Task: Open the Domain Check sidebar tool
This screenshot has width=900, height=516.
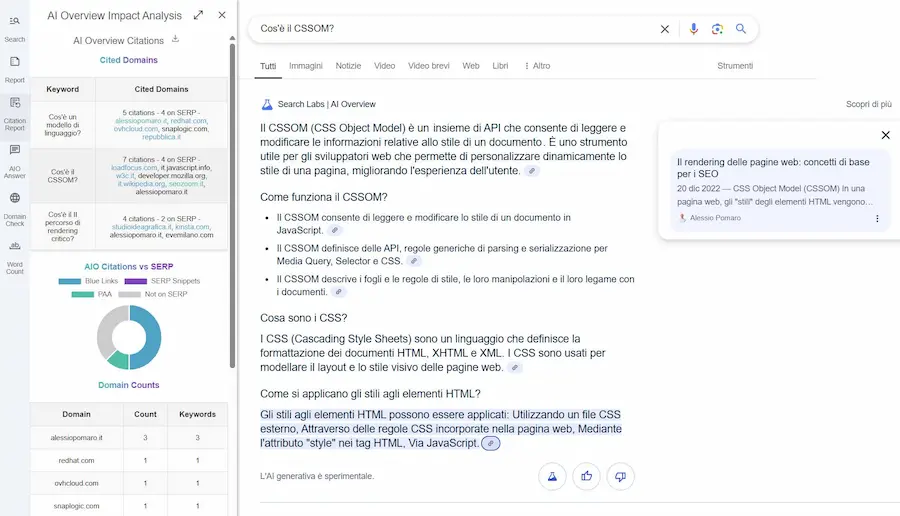Action: (x=15, y=209)
